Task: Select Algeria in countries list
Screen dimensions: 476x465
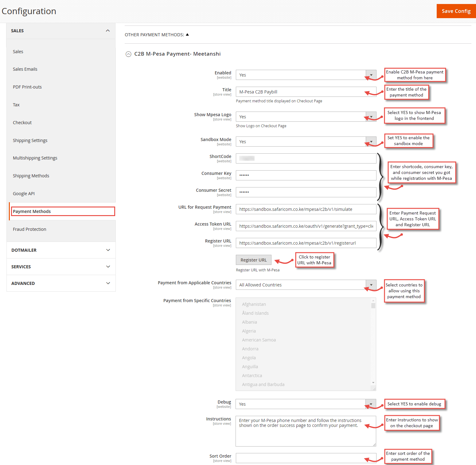Action: [249, 331]
